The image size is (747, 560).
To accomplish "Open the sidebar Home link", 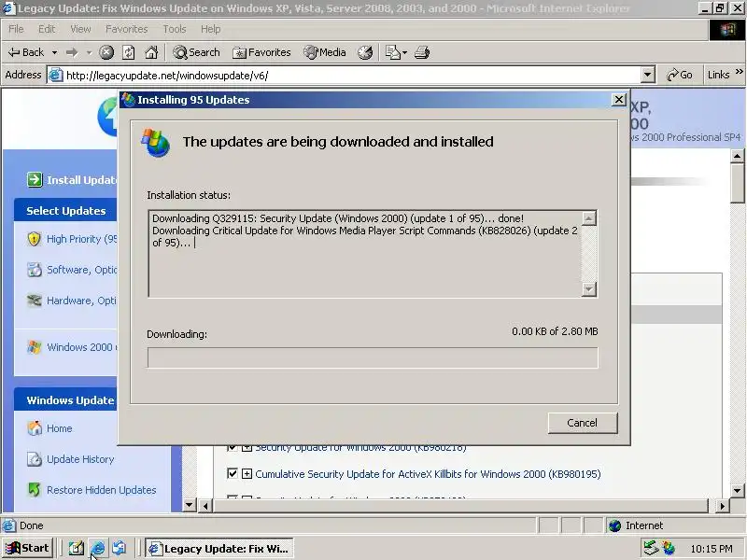I will 60,428.
